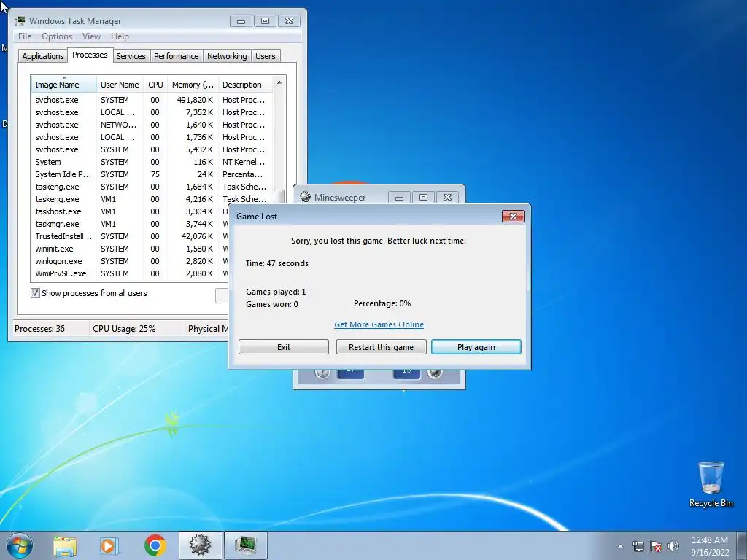Viewport: 747px width, 560px height.
Task: Click the Task Manager title bar icon
Action: 20,21
